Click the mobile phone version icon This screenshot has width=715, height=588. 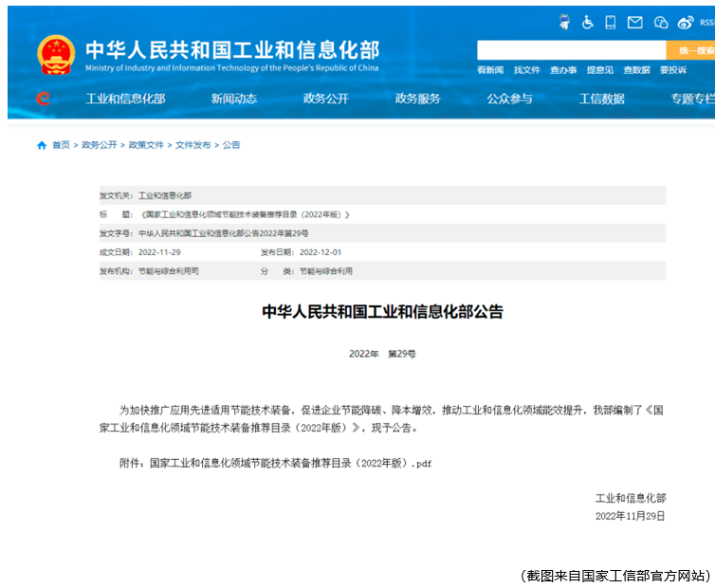pyautogui.click(x=612, y=22)
